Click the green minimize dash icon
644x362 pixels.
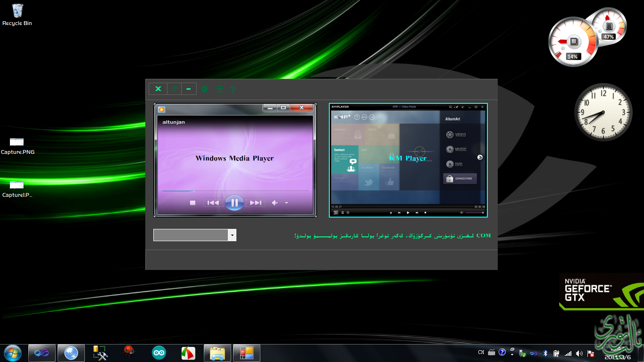(x=189, y=89)
